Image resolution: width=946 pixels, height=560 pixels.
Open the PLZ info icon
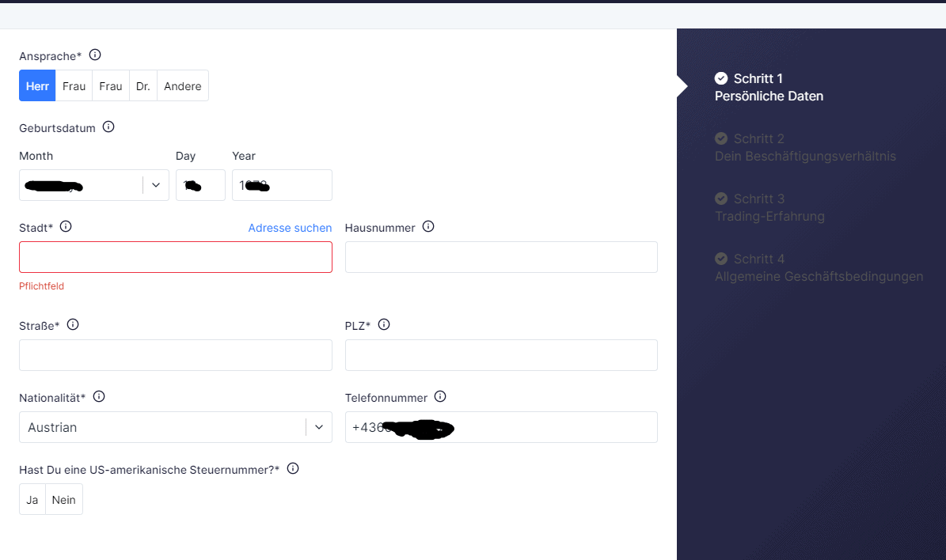[x=384, y=325]
